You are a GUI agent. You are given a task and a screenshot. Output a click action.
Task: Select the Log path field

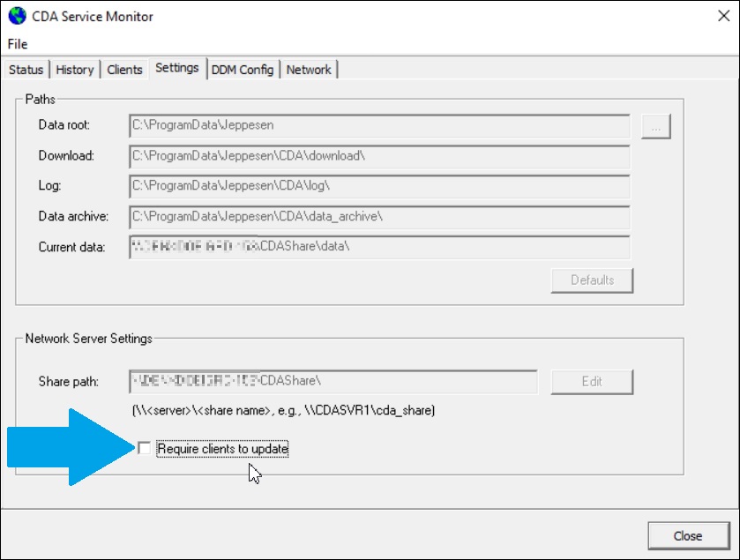379,186
